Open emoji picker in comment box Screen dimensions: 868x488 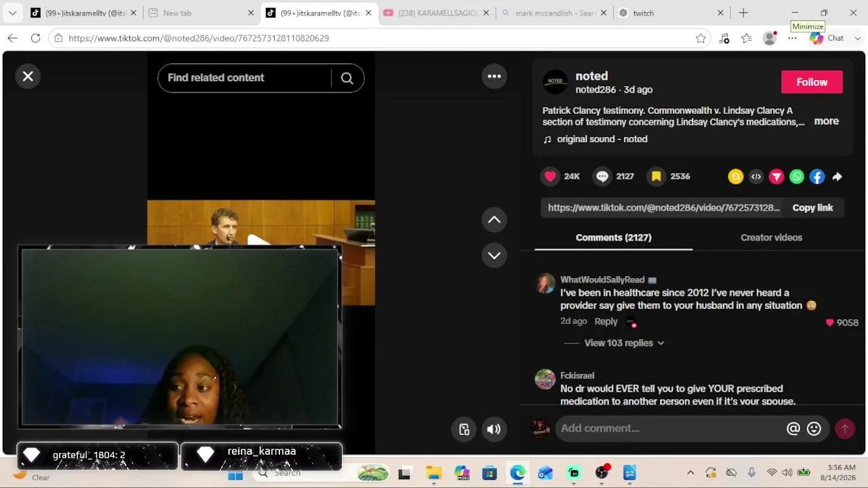coord(814,428)
